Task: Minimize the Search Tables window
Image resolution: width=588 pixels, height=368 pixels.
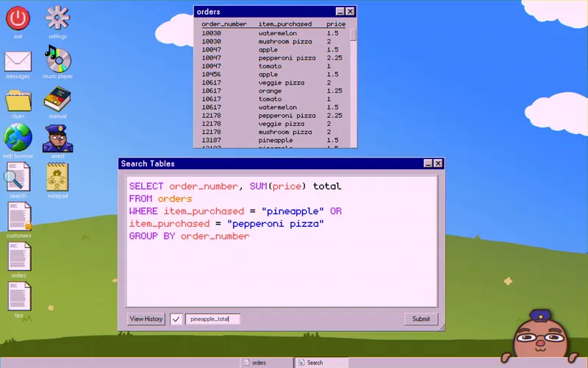Action: 428,163
